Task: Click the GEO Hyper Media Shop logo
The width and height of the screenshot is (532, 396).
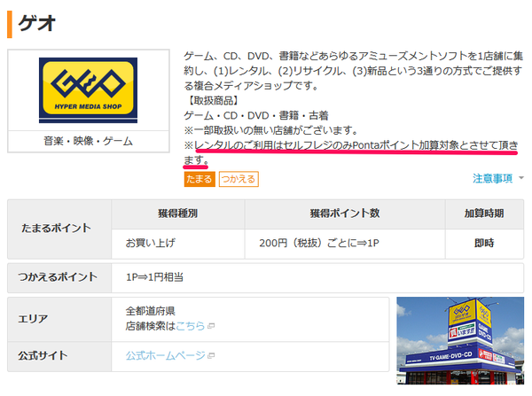Action: (x=88, y=89)
